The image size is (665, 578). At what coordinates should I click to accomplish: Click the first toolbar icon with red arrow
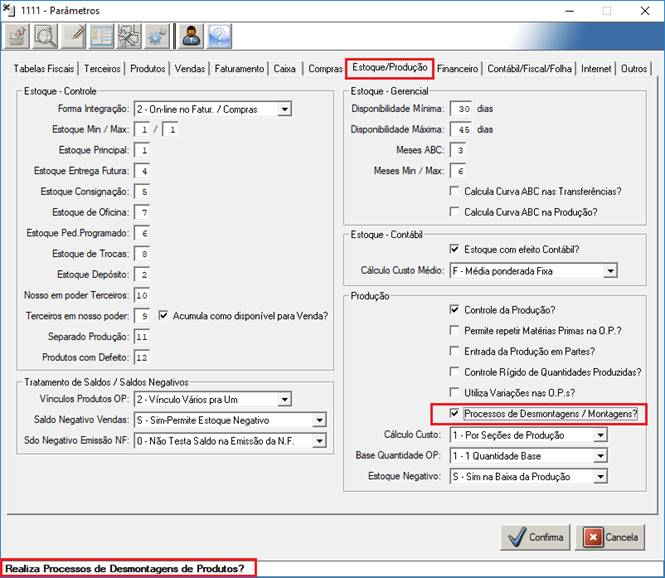(17, 36)
